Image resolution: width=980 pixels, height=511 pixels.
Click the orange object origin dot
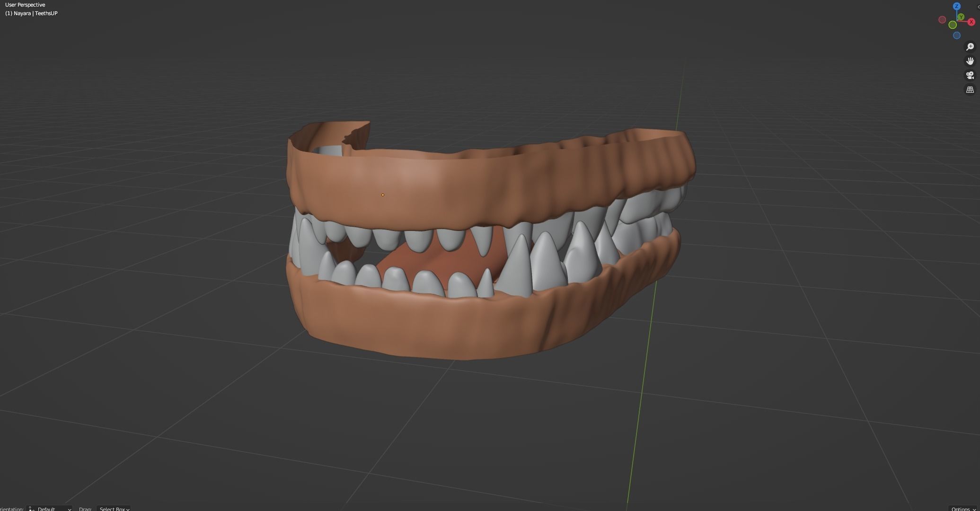pyautogui.click(x=383, y=195)
